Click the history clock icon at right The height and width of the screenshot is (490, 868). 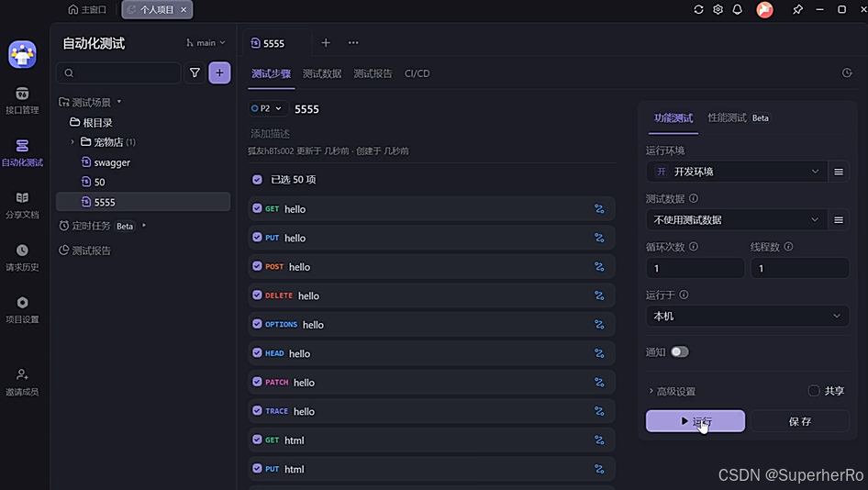[847, 73]
